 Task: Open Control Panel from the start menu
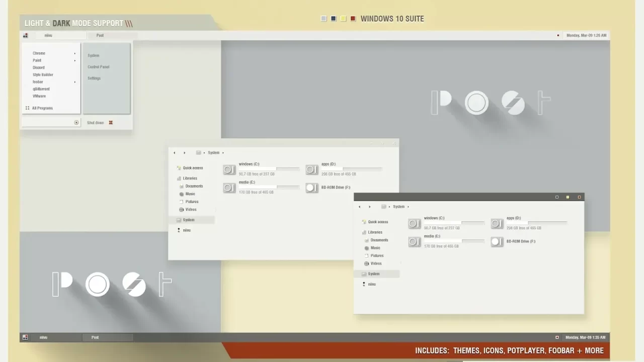[99, 67]
